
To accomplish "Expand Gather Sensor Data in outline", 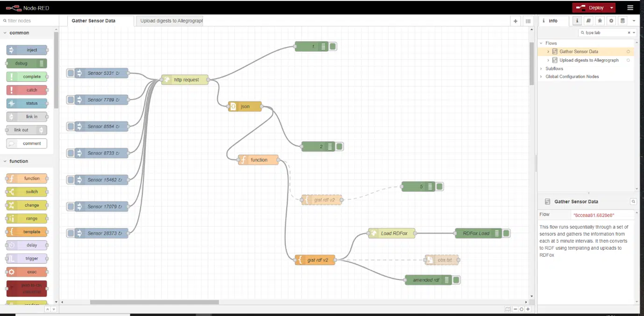I will click(x=548, y=51).
